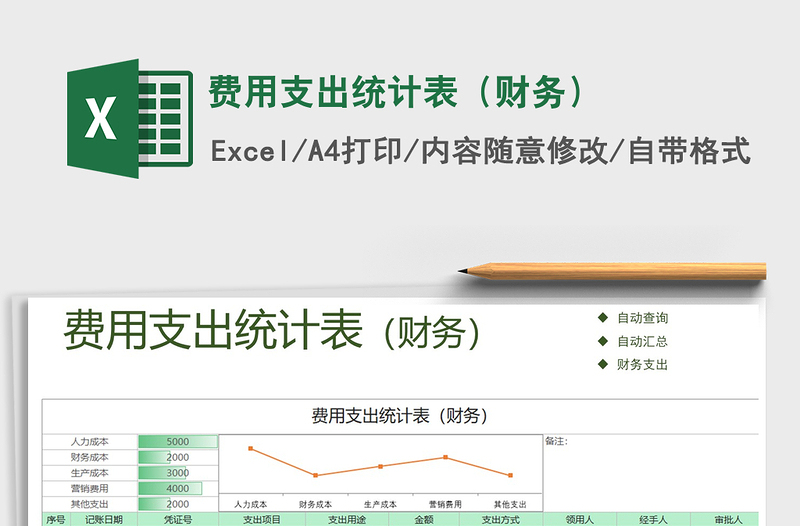This screenshot has height=526, width=800.
Task: Select the 领用人 column header
Action: (580, 519)
